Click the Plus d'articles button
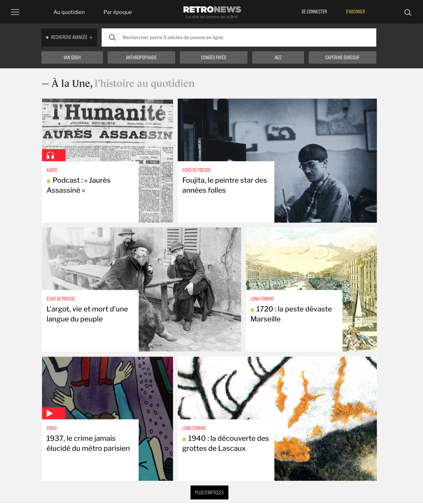Viewport: 423px width, 504px height. [x=209, y=493]
